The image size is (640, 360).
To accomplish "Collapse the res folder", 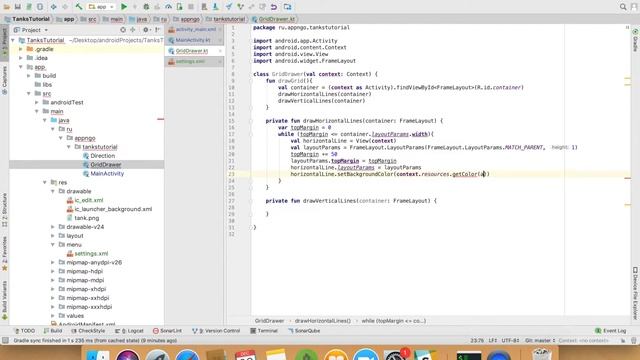I will tap(45, 182).
